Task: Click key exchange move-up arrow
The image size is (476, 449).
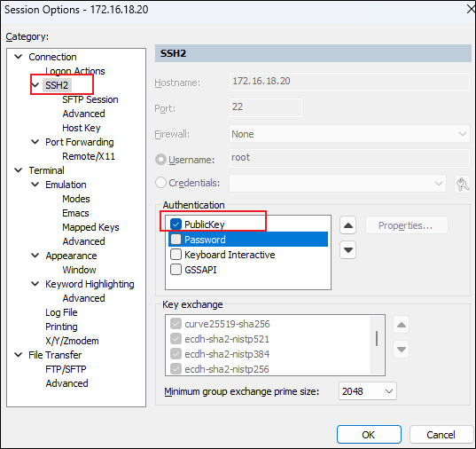Action: click(x=401, y=325)
